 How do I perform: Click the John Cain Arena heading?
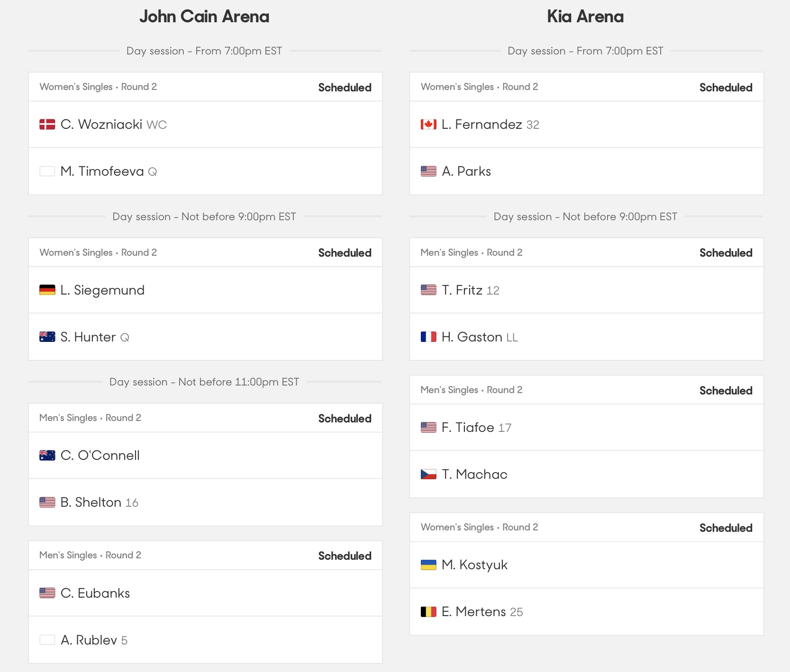204,17
